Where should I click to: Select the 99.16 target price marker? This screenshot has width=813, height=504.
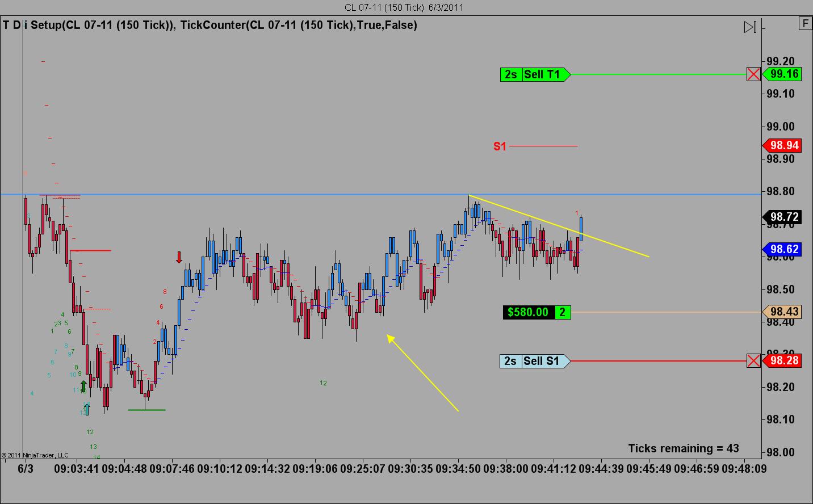pyautogui.click(x=782, y=74)
